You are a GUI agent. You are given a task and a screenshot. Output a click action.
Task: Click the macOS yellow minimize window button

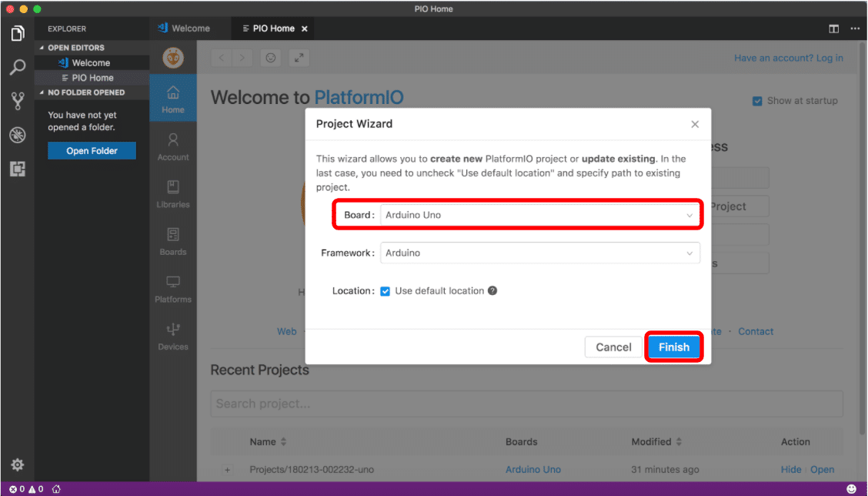23,9
